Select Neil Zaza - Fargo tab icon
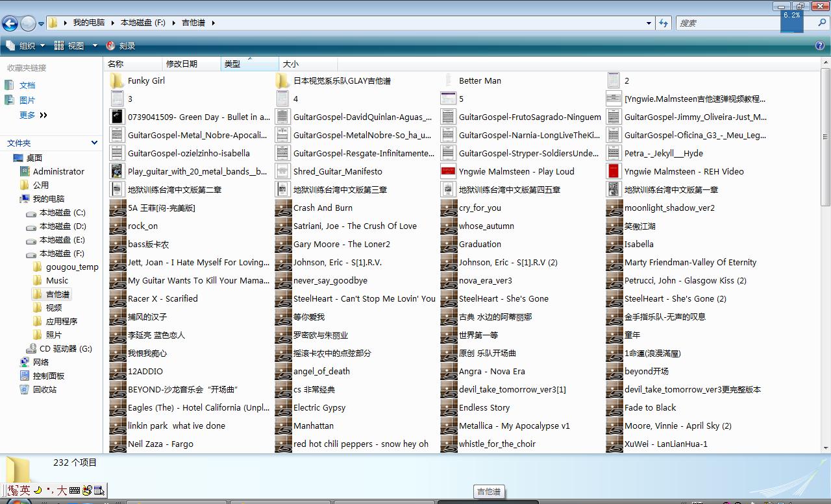 click(x=117, y=444)
